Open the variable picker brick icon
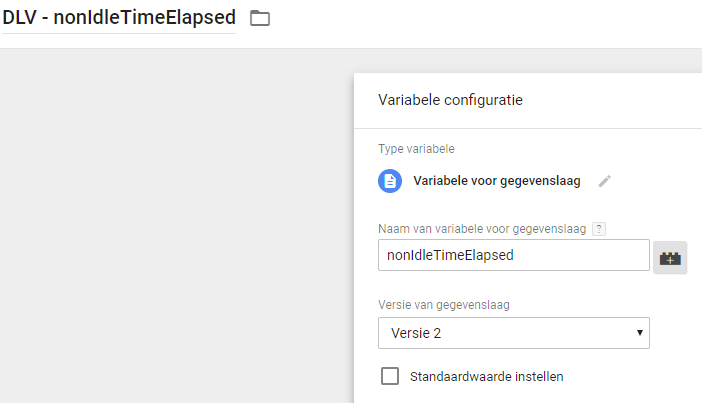 (670, 257)
